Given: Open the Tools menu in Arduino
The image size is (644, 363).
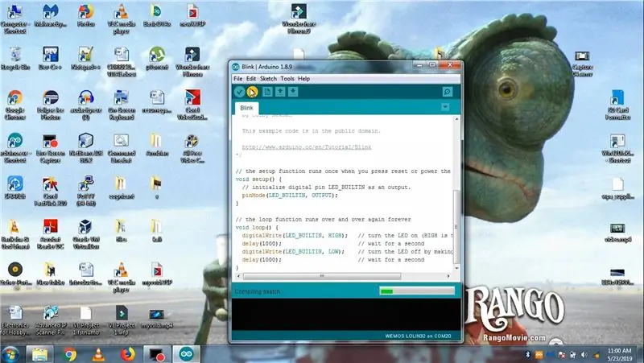Looking at the screenshot, I should click(287, 78).
